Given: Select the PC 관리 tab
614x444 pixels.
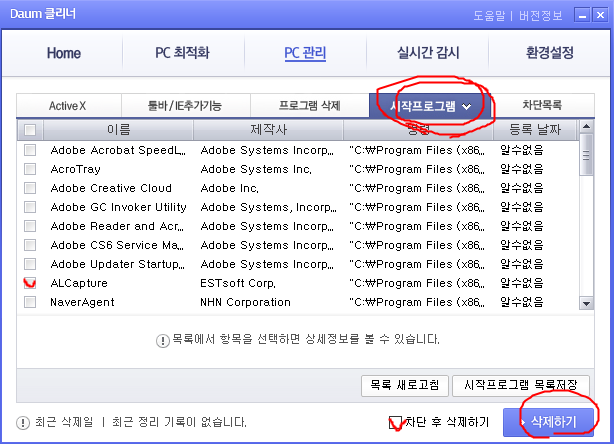Looking at the screenshot, I should click(305, 53).
